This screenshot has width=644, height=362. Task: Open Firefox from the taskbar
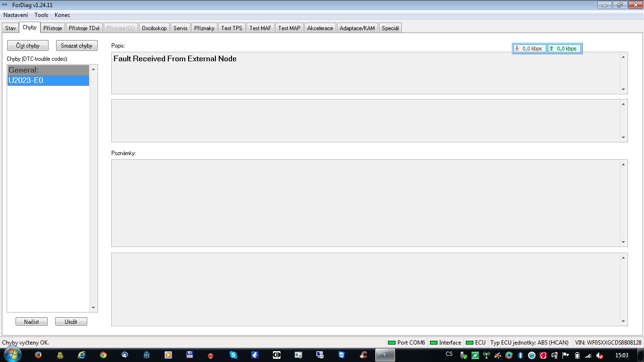38,355
